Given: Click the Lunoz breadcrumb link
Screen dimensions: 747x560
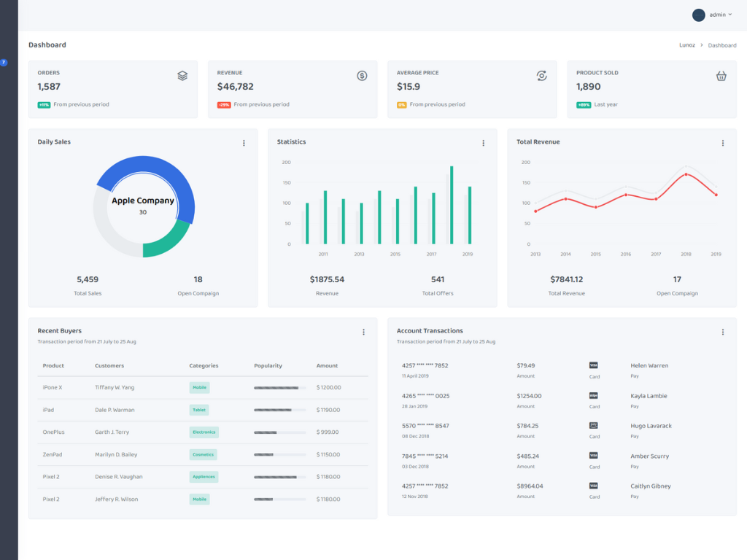Looking at the screenshot, I should [x=688, y=45].
